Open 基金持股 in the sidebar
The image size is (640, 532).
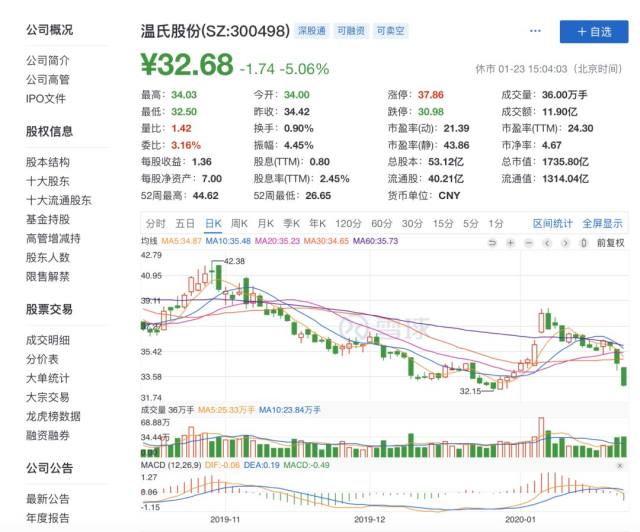click(48, 219)
